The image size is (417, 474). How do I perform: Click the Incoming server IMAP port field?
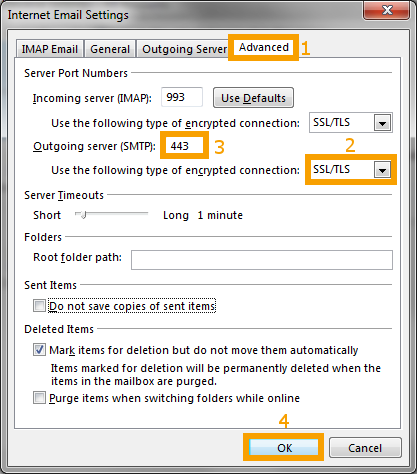(182, 97)
